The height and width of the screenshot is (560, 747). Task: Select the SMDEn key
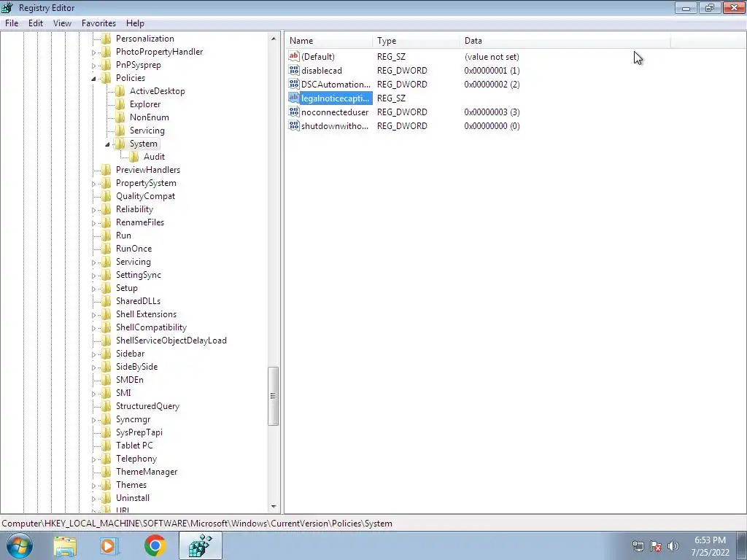pos(130,380)
